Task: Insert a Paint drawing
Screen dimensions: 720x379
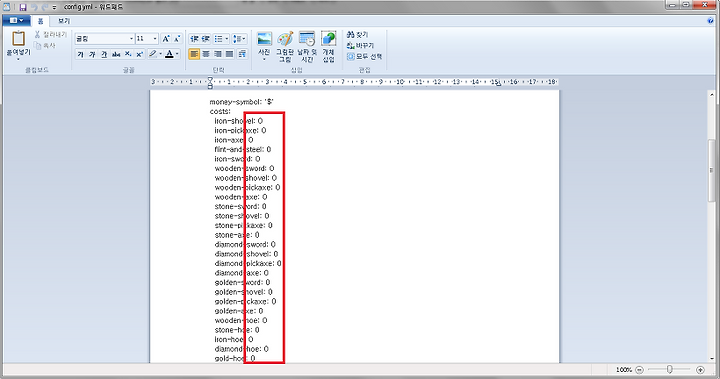Action: (285, 46)
